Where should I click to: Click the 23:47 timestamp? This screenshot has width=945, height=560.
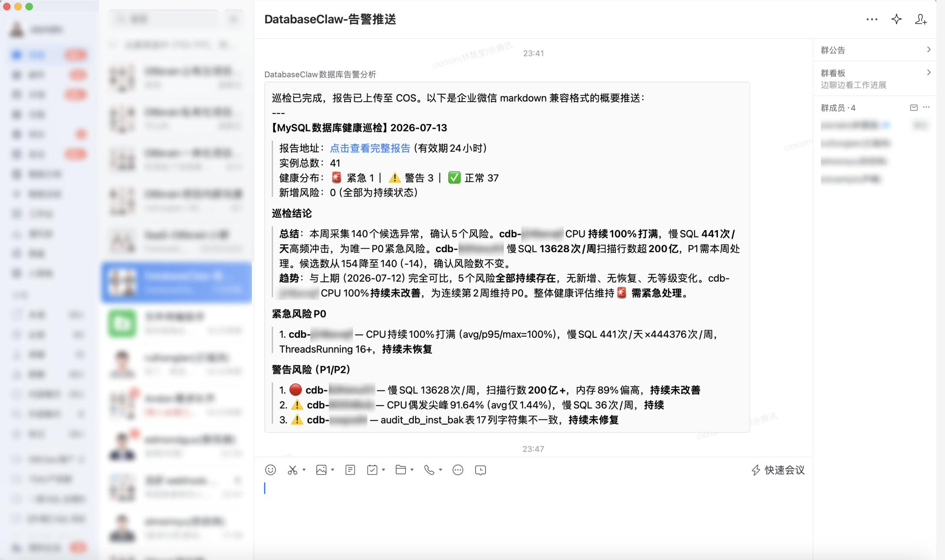(x=533, y=449)
